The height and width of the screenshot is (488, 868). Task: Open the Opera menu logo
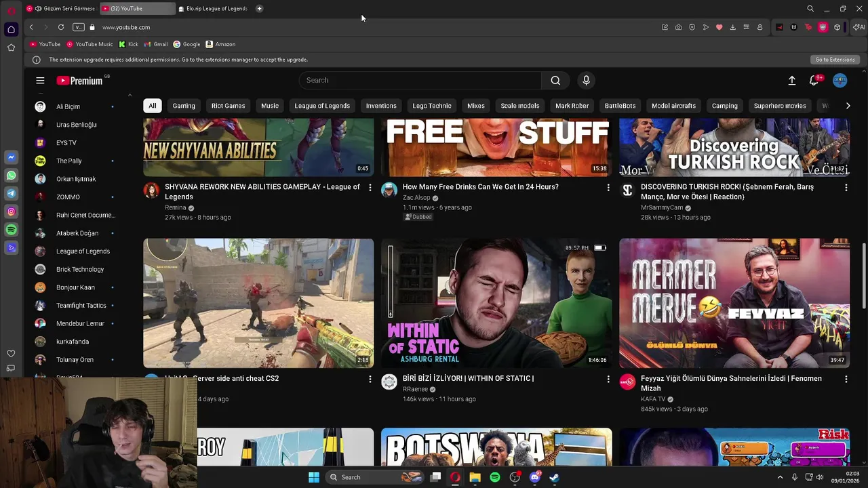click(x=11, y=9)
